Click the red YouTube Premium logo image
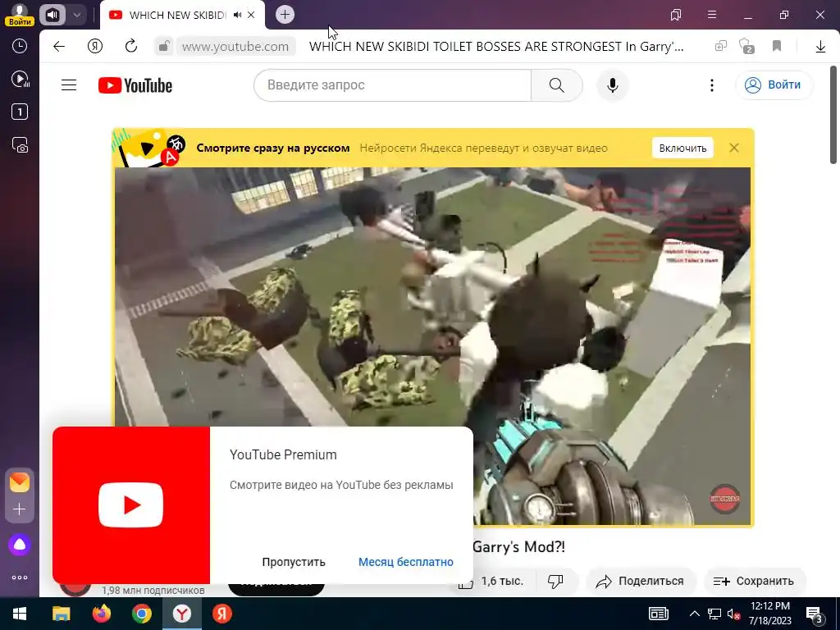840x630 pixels. point(131,505)
